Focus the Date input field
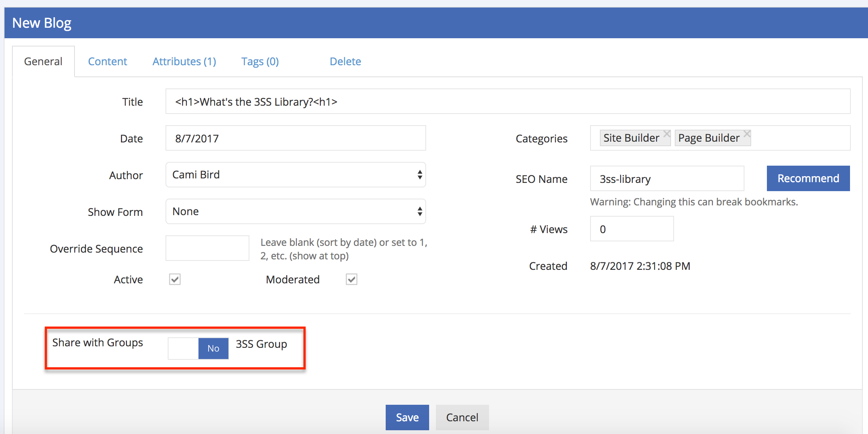868x434 pixels. (x=295, y=138)
